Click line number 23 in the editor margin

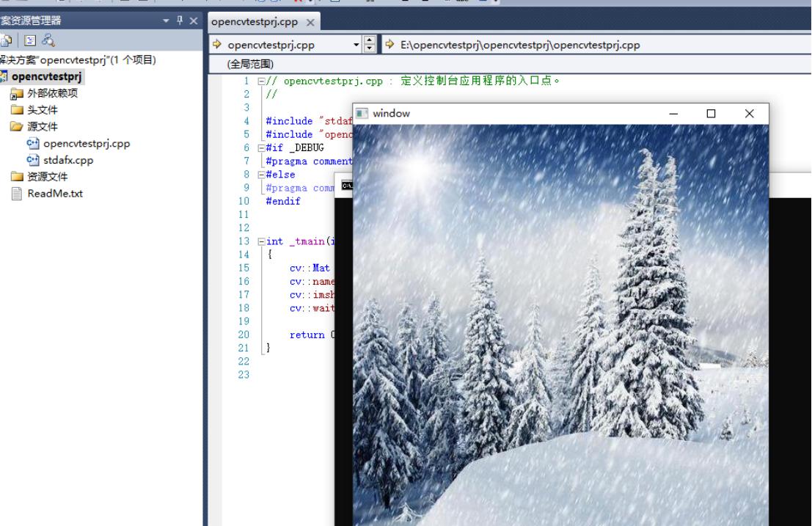pos(244,375)
